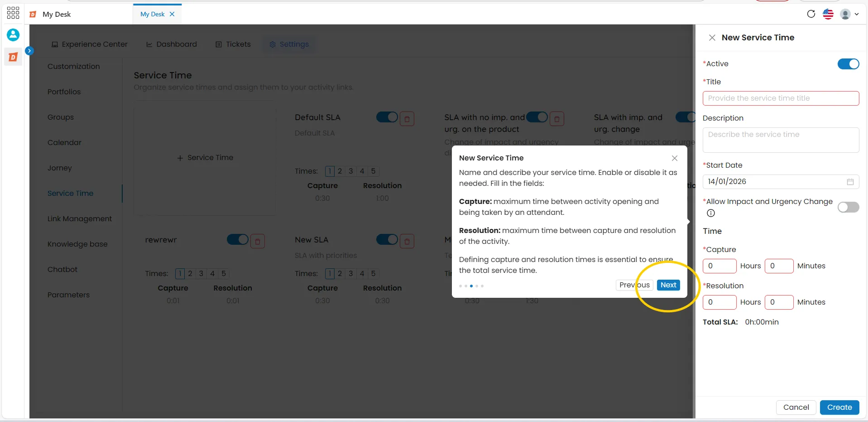Add a new Service Time card

click(205, 158)
